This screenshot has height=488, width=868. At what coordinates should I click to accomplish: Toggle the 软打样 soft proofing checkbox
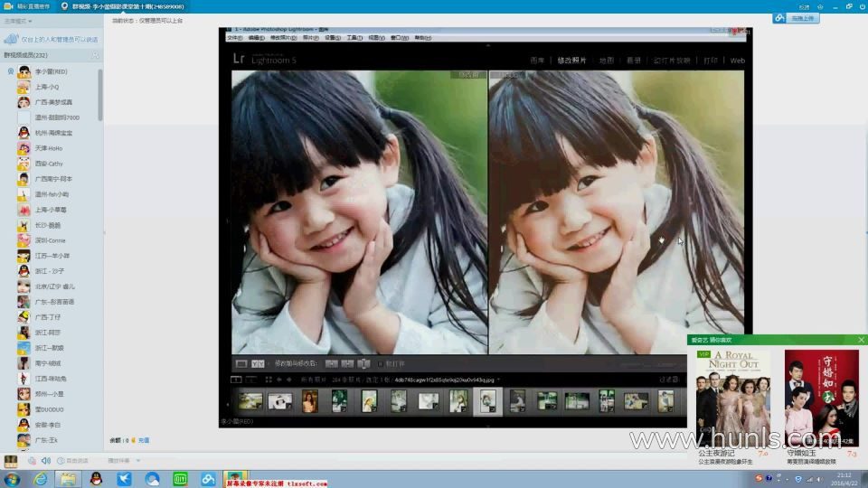[x=381, y=363]
